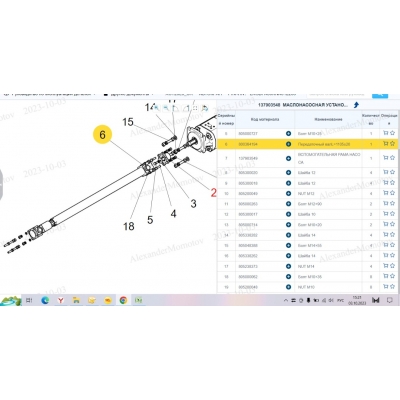Select the yellow callout number 6 on the diagram
400x400 pixels.
(102, 134)
